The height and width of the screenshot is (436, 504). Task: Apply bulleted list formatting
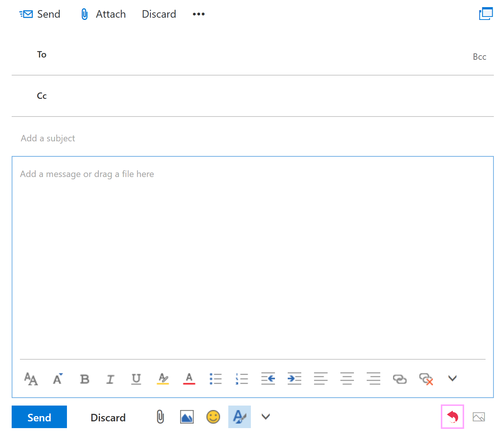(x=216, y=379)
